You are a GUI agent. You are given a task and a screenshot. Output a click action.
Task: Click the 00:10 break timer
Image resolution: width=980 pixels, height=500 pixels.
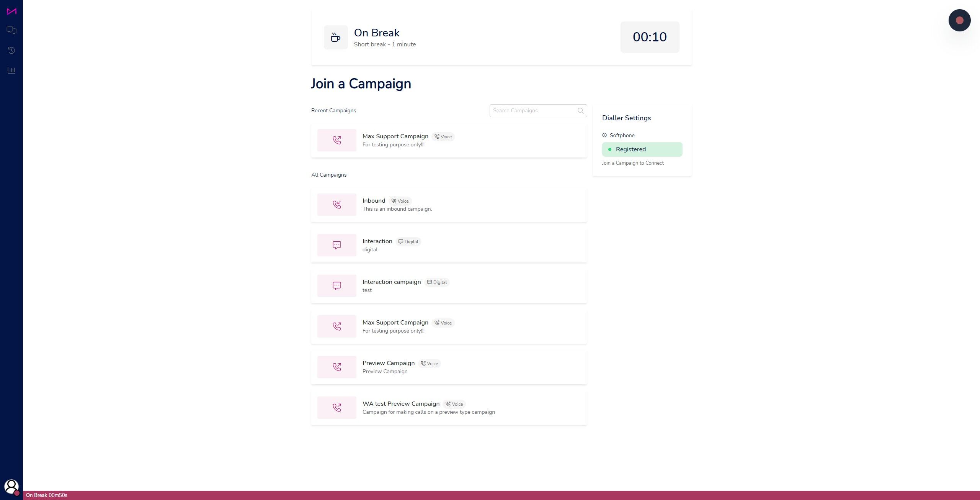pyautogui.click(x=650, y=37)
